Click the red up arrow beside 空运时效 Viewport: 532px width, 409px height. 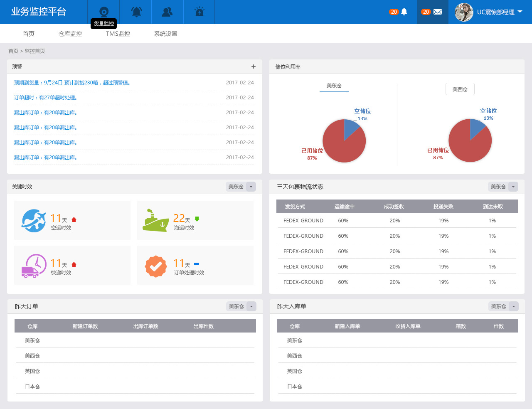click(x=74, y=219)
